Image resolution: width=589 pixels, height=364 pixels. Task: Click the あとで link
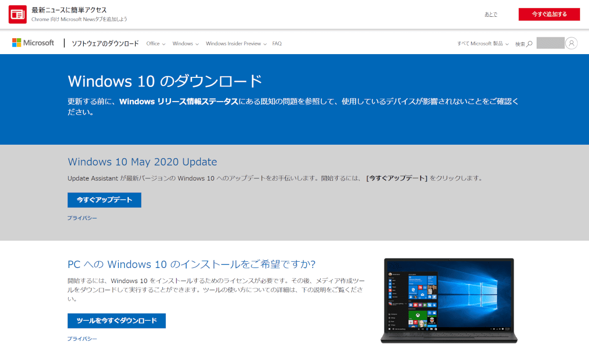(491, 15)
